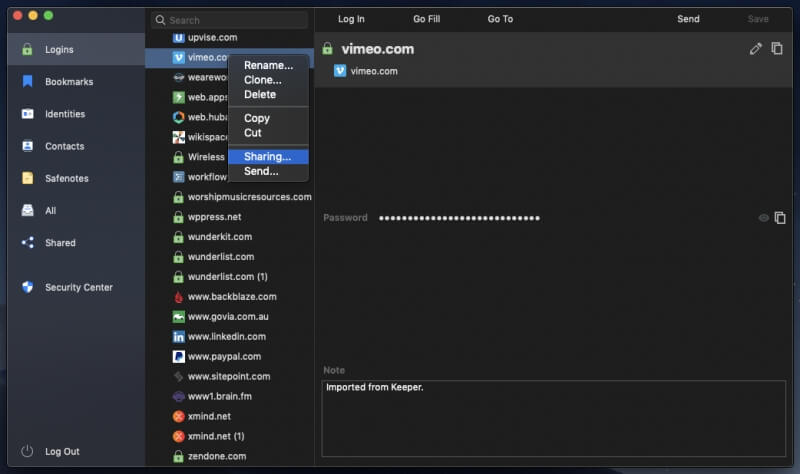Image resolution: width=800 pixels, height=474 pixels.
Task: Click the Go To toolbar button
Action: point(500,19)
